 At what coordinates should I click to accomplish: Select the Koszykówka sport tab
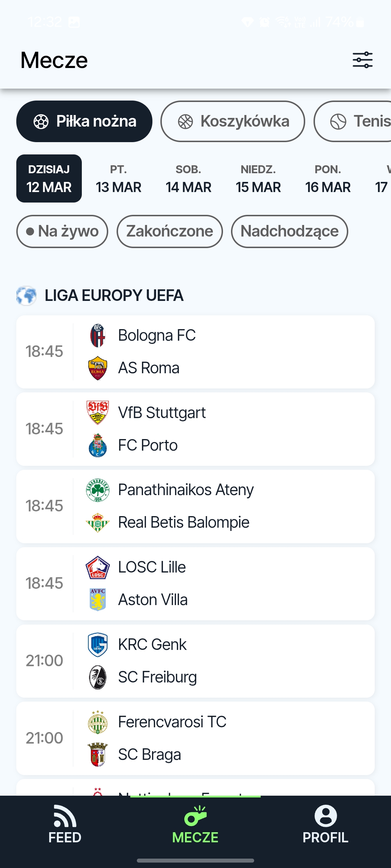coord(233,121)
